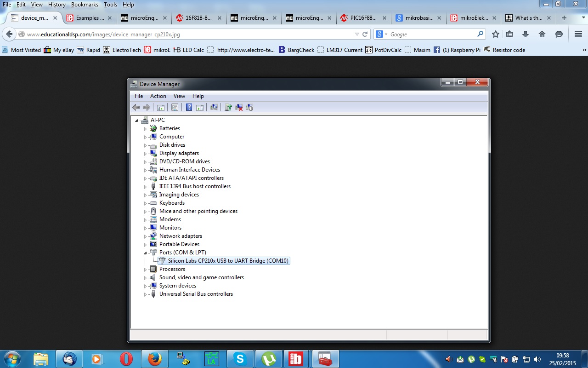Click the uninstall device red X icon

[x=239, y=107]
